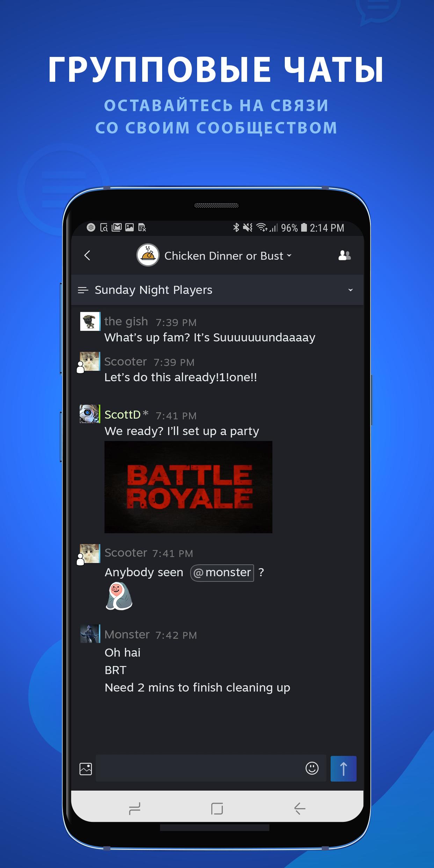Screen dimensions: 434x868
Task: Tap the Bluetooth status icon
Action: [236, 227]
